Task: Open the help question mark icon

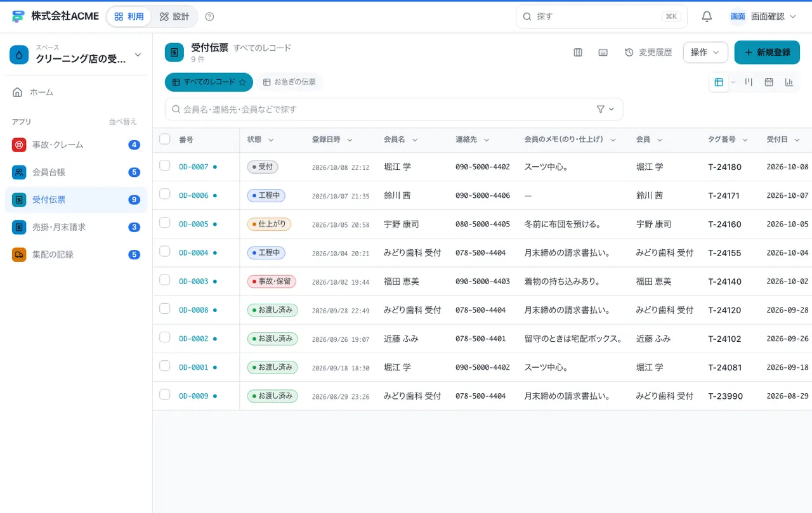Action: [x=210, y=16]
